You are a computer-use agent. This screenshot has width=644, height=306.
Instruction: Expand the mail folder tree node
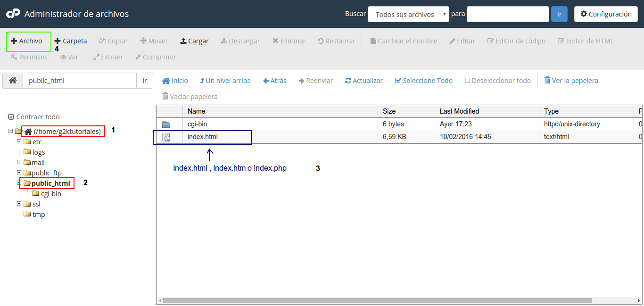click(19, 162)
